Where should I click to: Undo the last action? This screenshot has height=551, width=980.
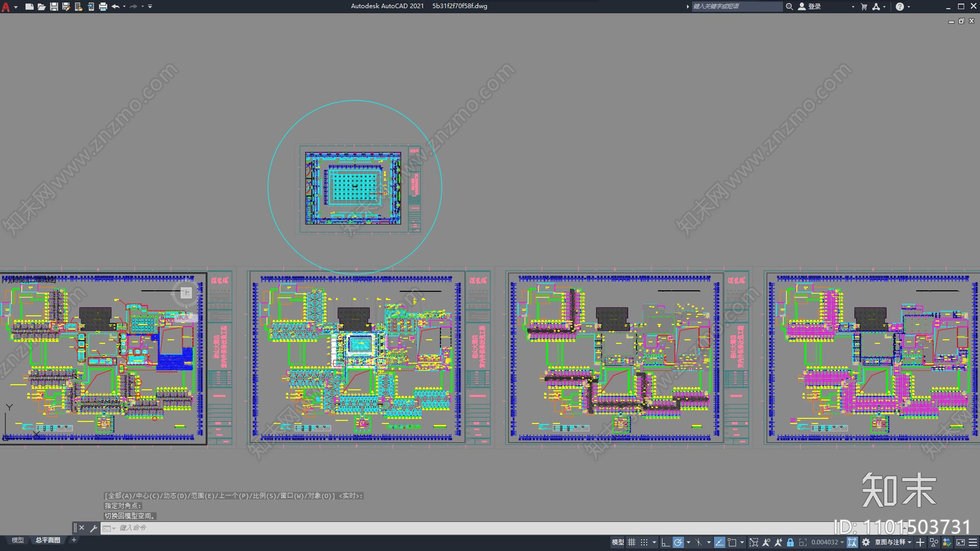(x=115, y=7)
